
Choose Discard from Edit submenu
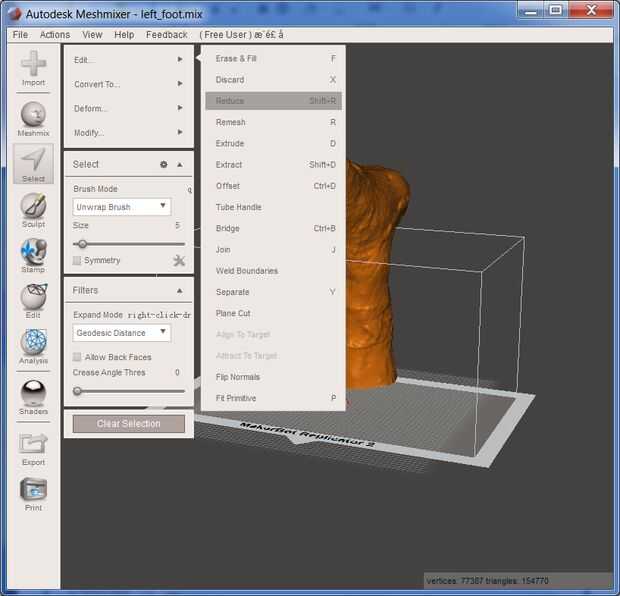pos(273,79)
